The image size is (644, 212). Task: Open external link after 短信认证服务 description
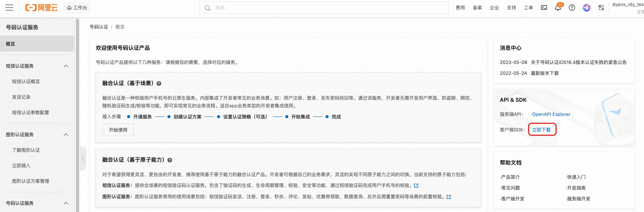(416, 185)
